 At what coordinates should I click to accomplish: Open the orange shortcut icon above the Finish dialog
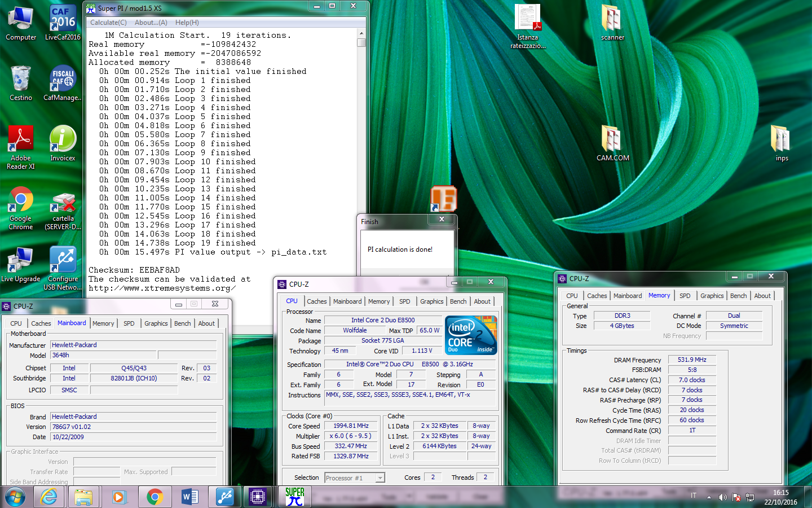pyautogui.click(x=444, y=199)
